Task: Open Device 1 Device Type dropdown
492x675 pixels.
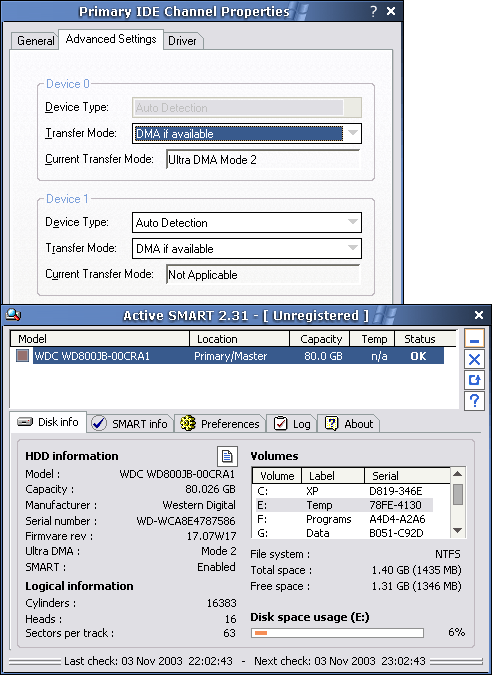Action: click(x=353, y=223)
